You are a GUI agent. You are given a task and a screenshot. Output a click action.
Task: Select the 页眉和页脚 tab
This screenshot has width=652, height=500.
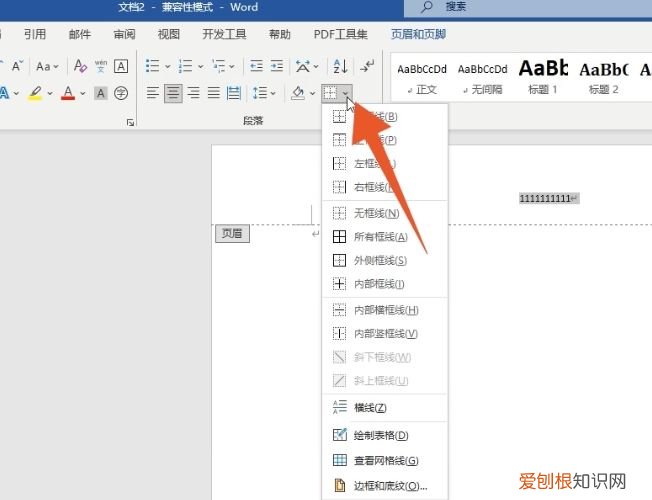coord(418,34)
